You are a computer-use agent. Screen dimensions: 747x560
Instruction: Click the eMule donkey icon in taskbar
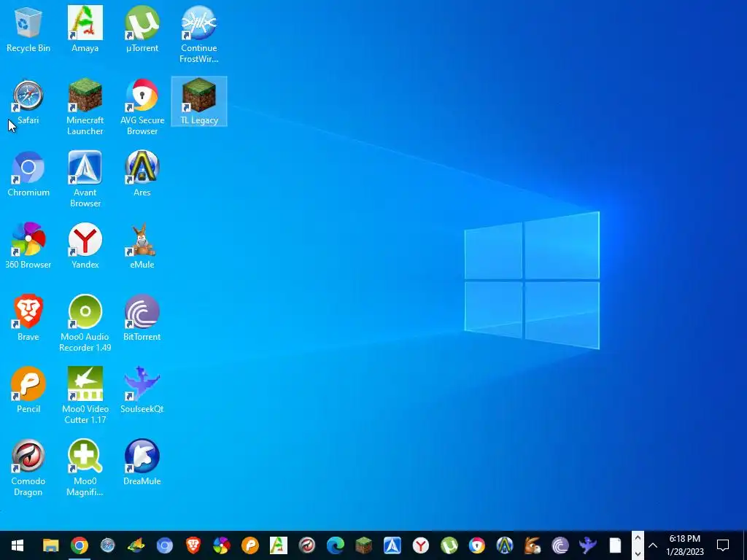coord(532,545)
